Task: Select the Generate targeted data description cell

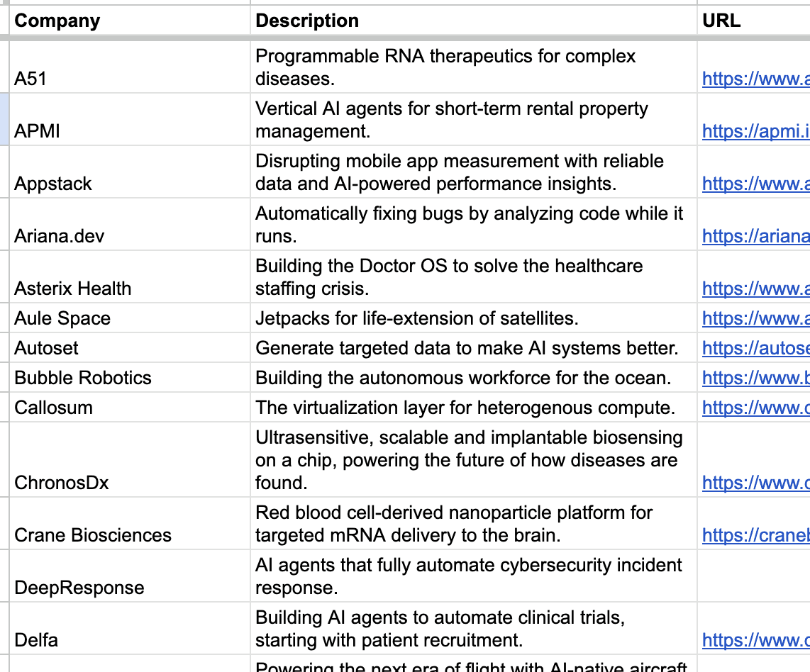Action: click(474, 348)
